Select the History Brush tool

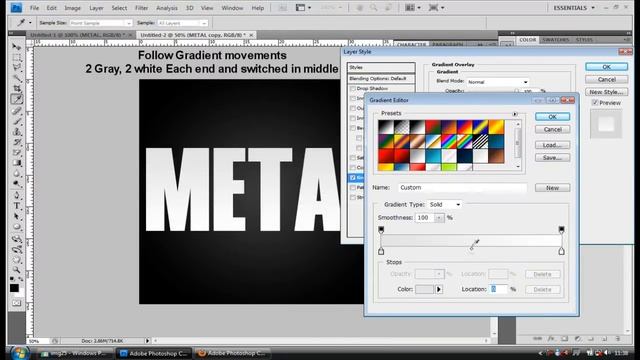click(16, 142)
